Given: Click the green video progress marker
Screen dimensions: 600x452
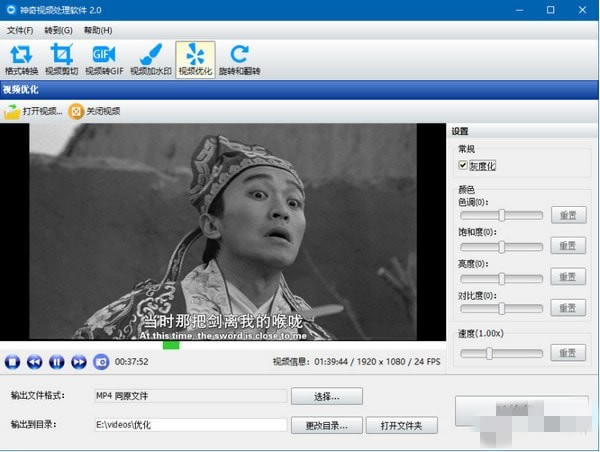Looking at the screenshot, I should click(171, 345).
